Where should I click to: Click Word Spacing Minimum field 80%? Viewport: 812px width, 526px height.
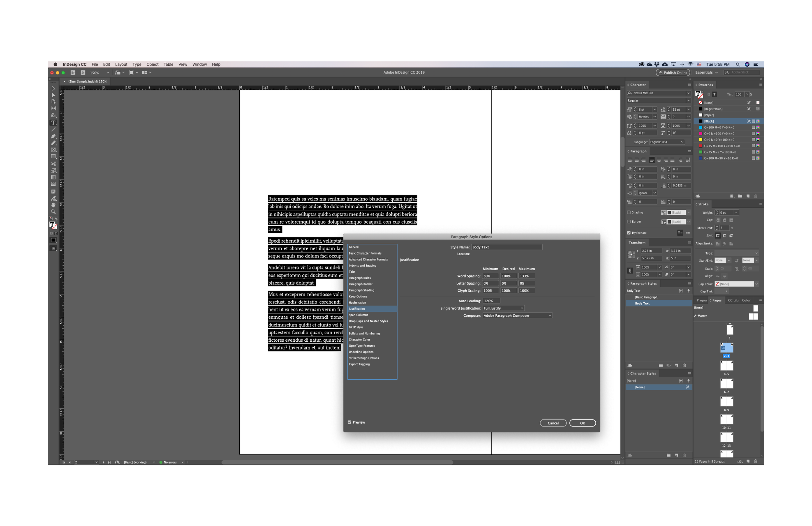[x=490, y=276]
